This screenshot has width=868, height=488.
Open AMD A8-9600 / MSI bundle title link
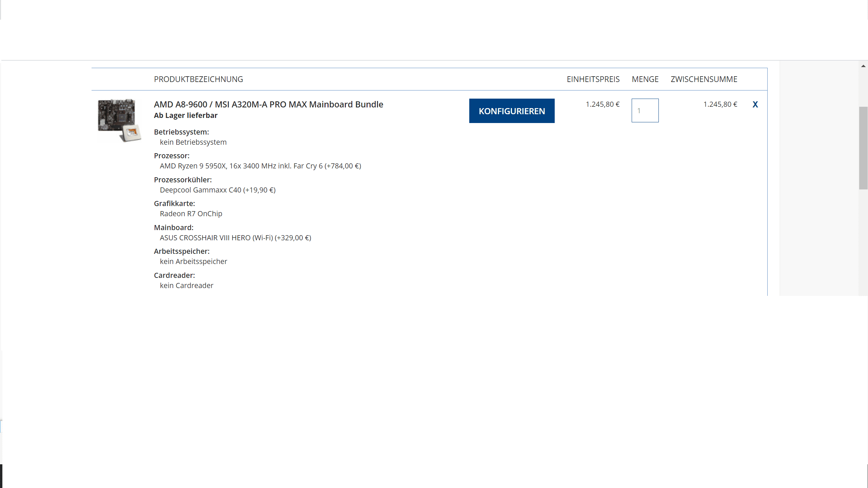coord(268,105)
